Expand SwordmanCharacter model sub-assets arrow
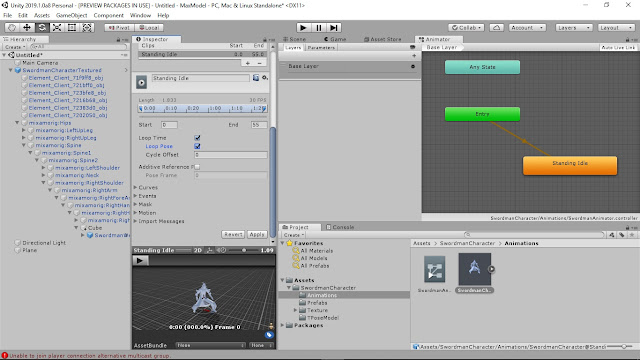 [492, 269]
